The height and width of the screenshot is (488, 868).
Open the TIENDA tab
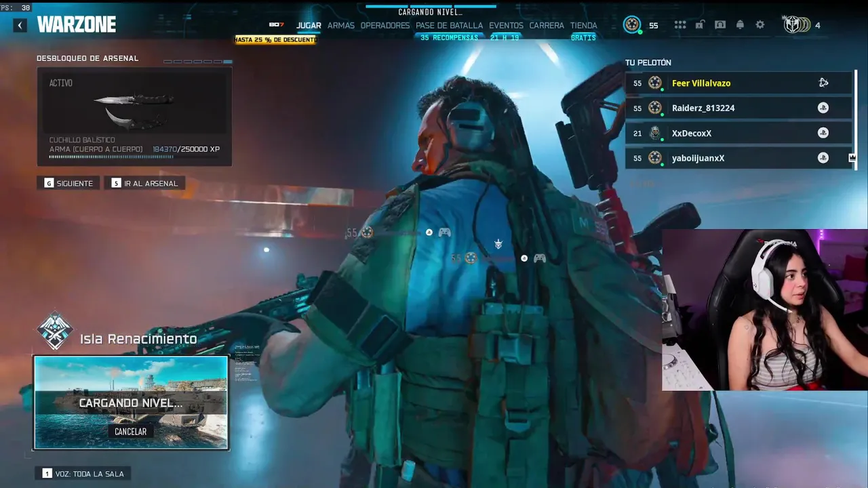pos(584,25)
